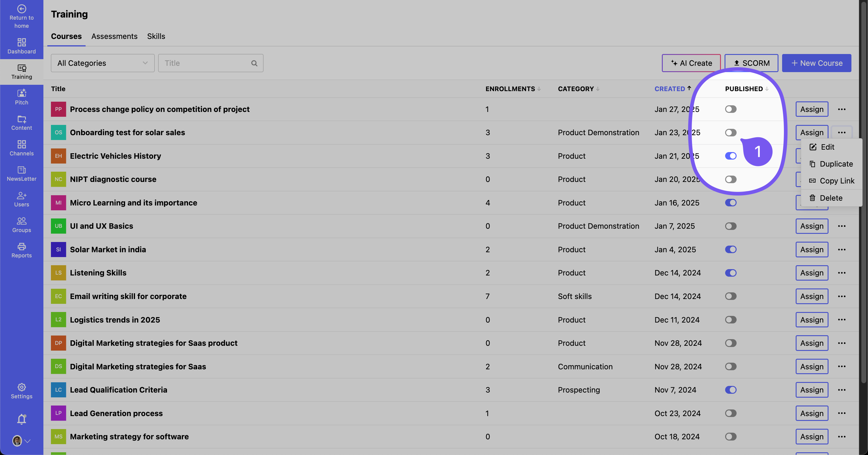Open the NewsLetter section icon

(x=22, y=170)
